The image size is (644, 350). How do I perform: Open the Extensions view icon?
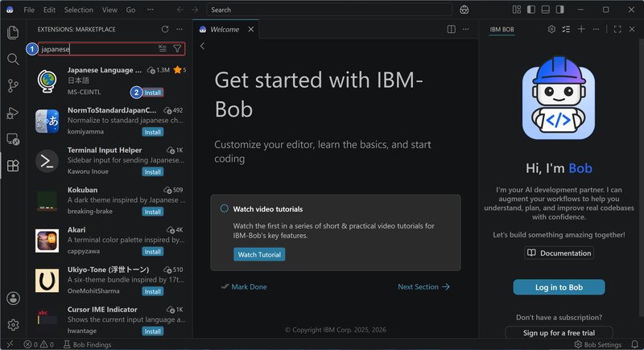[x=13, y=166]
